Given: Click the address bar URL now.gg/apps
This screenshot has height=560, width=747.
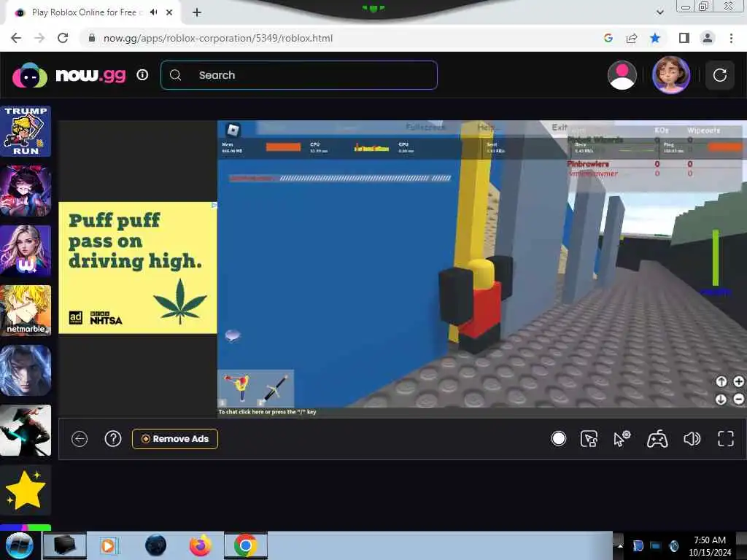Looking at the screenshot, I should click(217, 38).
